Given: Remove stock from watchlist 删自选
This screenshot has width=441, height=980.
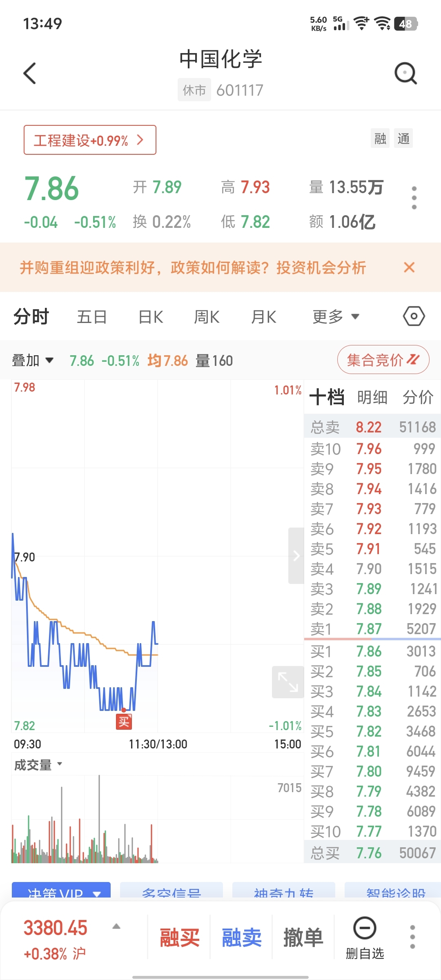Looking at the screenshot, I should (365, 938).
